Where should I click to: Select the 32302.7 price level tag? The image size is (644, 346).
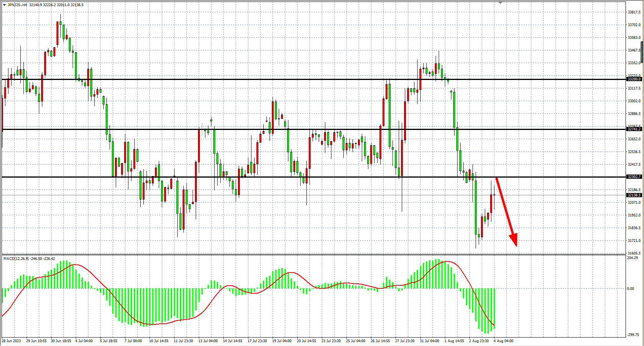634,177
